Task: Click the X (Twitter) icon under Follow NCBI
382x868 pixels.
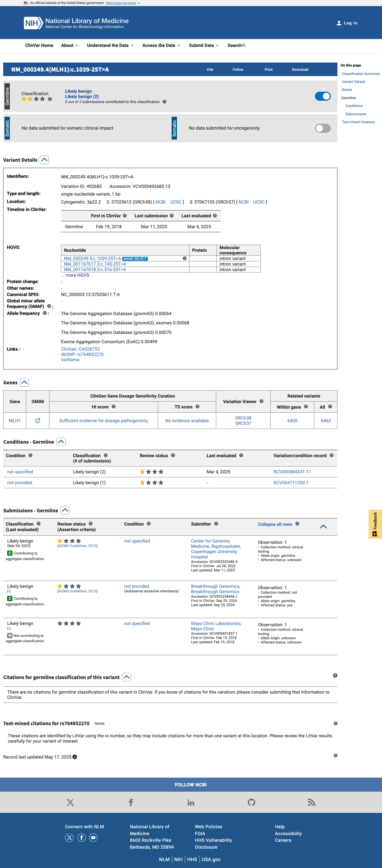Action: click(70, 802)
